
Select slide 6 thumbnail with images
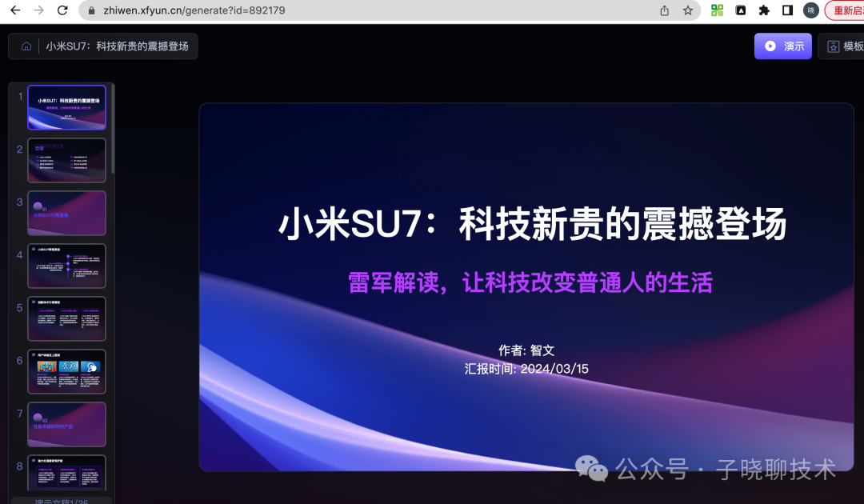(x=66, y=372)
